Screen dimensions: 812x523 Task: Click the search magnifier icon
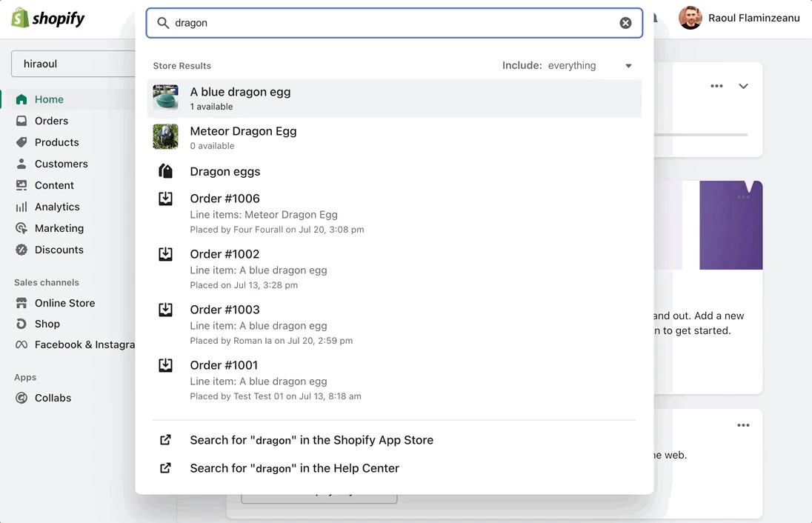pyautogui.click(x=163, y=23)
